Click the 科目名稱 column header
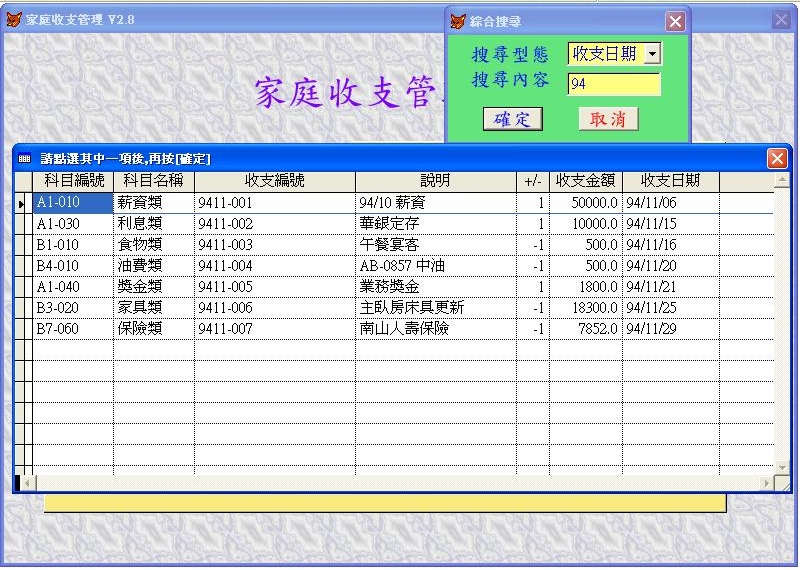The image size is (800, 570). (154, 181)
